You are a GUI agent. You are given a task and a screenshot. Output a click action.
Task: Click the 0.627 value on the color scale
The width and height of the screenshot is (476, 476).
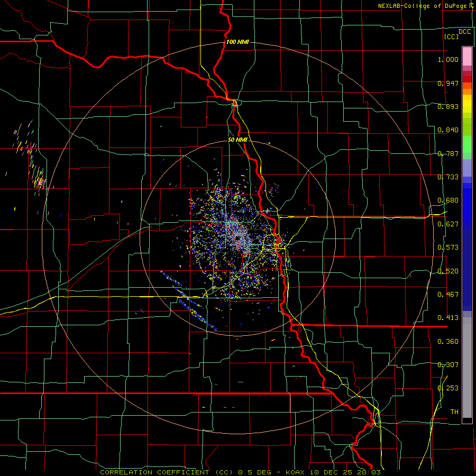point(448,224)
